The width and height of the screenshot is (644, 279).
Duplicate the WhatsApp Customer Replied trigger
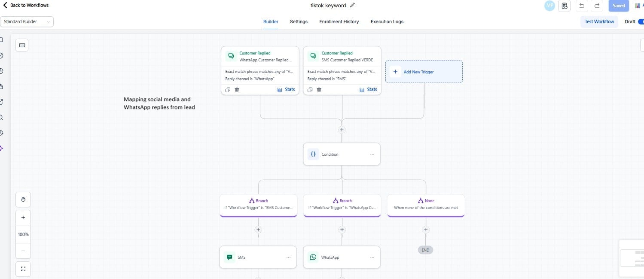tap(228, 90)
